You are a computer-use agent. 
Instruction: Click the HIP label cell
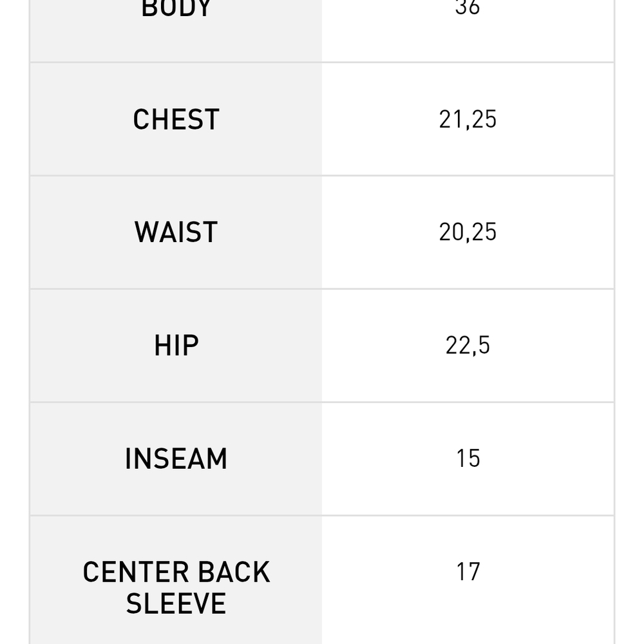pos(176,346)
